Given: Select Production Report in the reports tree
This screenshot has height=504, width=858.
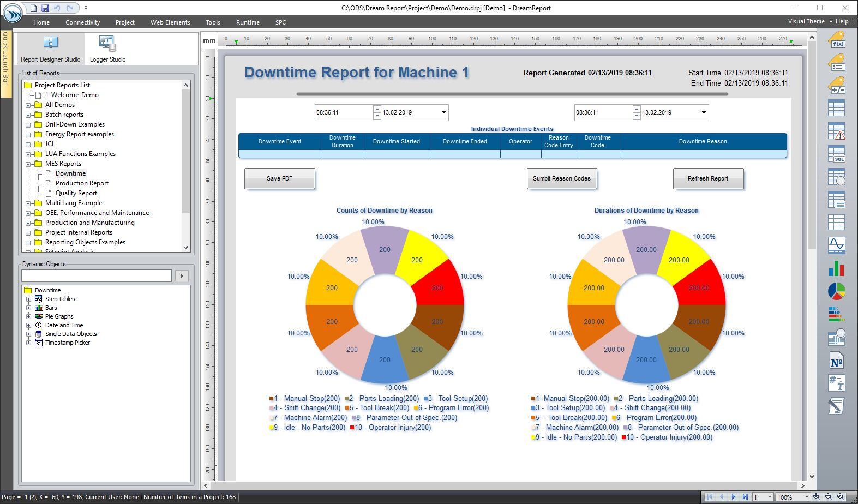Looking at the screenshot, I should (x=82, y=183).
